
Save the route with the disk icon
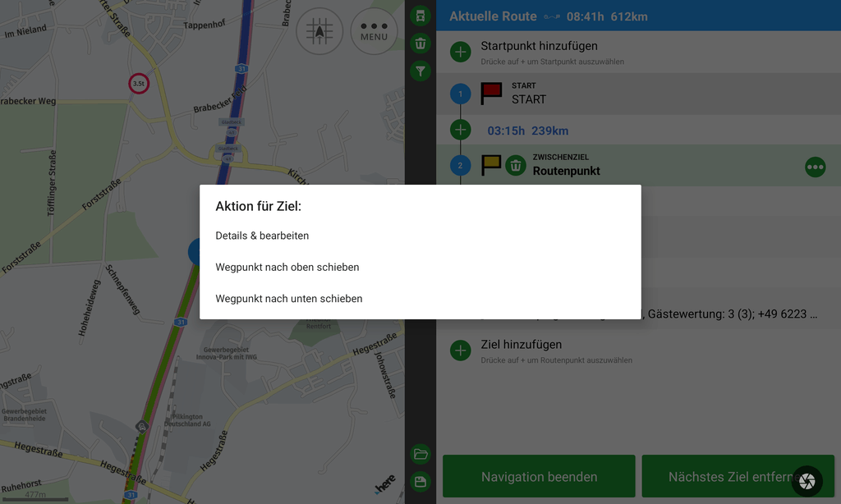(x=420, y=482)
